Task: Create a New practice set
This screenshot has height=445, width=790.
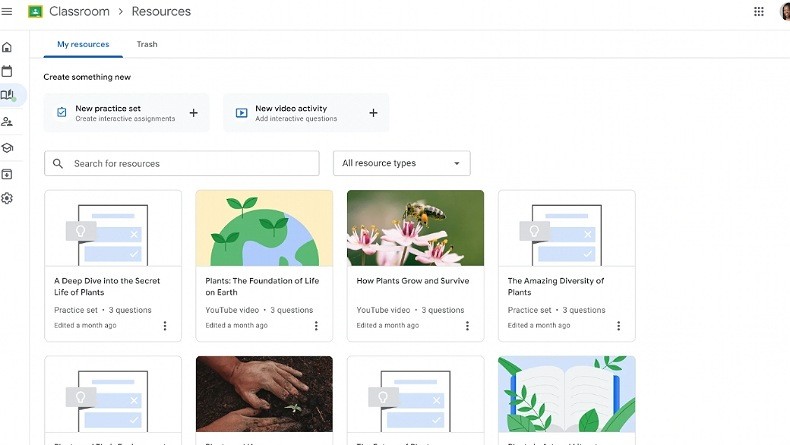Action: point(127,113)
